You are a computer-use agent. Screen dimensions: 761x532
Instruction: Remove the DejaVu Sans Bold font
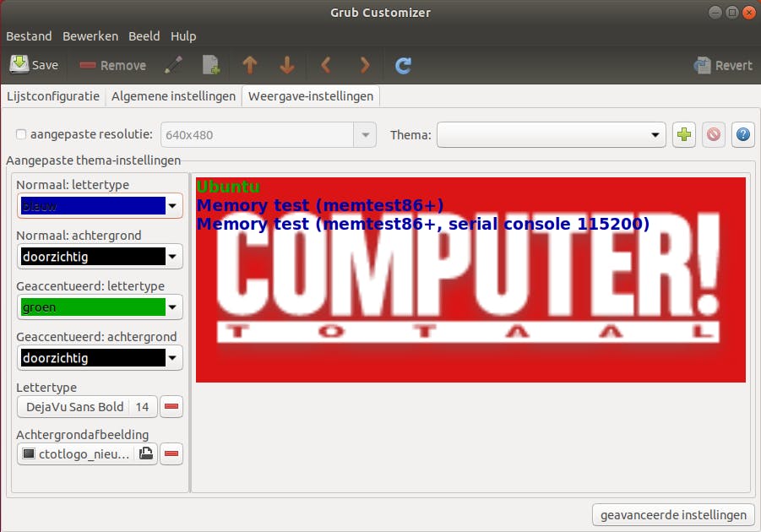pyautogui.click(x=171, y=406)
